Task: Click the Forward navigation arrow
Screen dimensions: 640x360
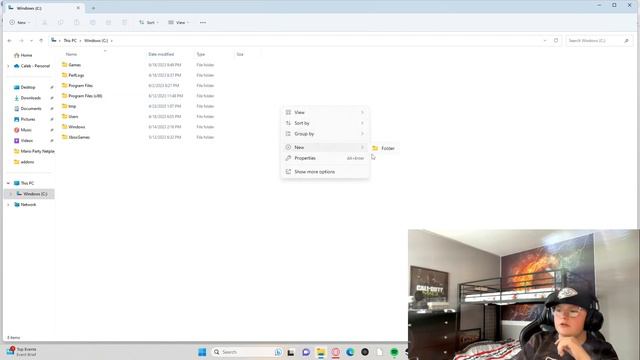Action: (21, 40)
